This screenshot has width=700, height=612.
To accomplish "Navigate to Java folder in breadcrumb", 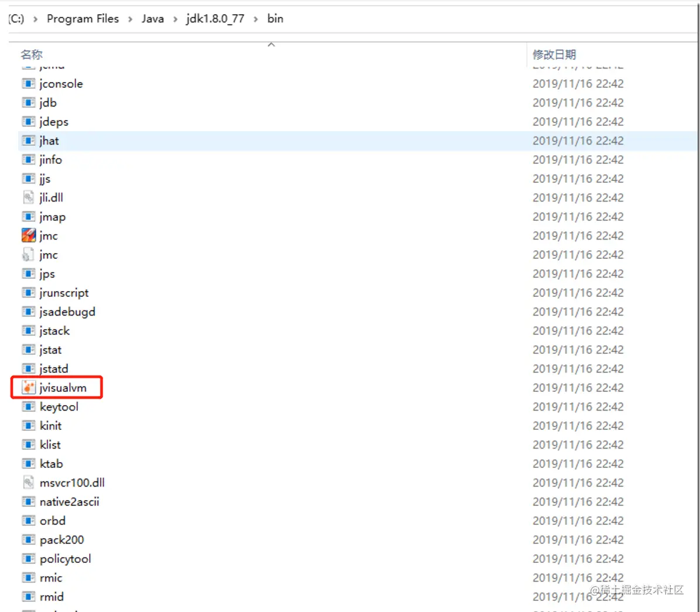I will coord(153,19).
